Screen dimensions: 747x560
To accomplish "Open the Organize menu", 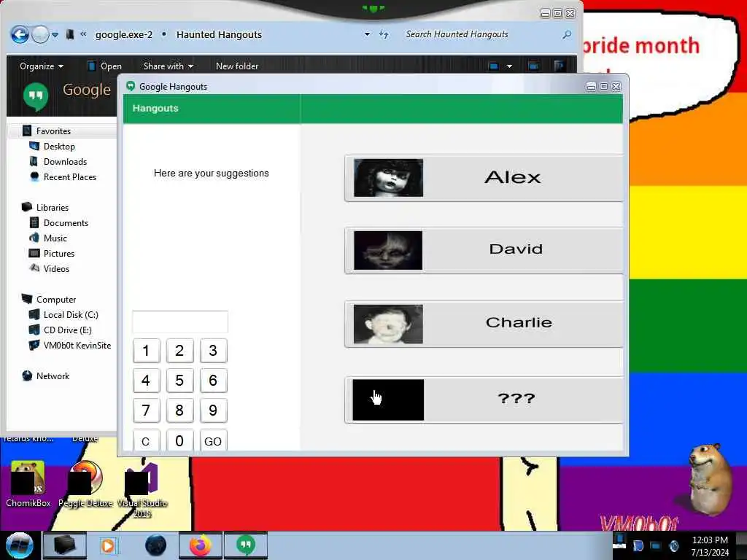I will (x=42, y=66).
